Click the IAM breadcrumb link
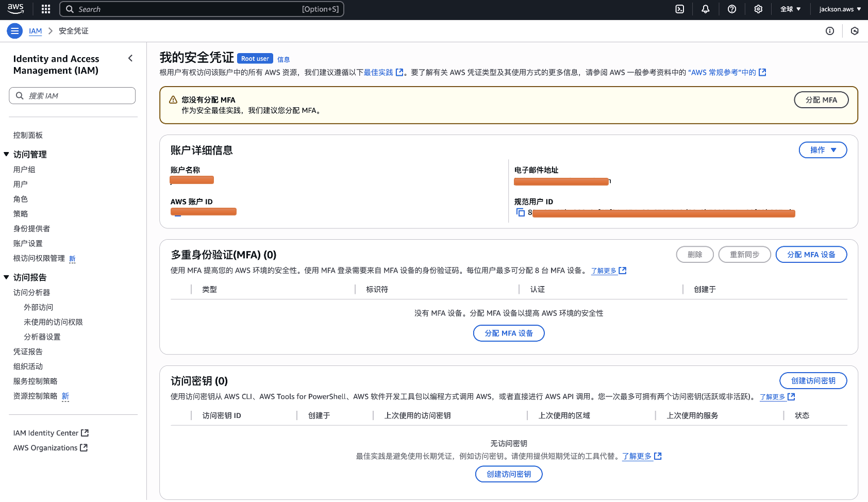Viewport: 868px width, 502px height. [36, 31]
